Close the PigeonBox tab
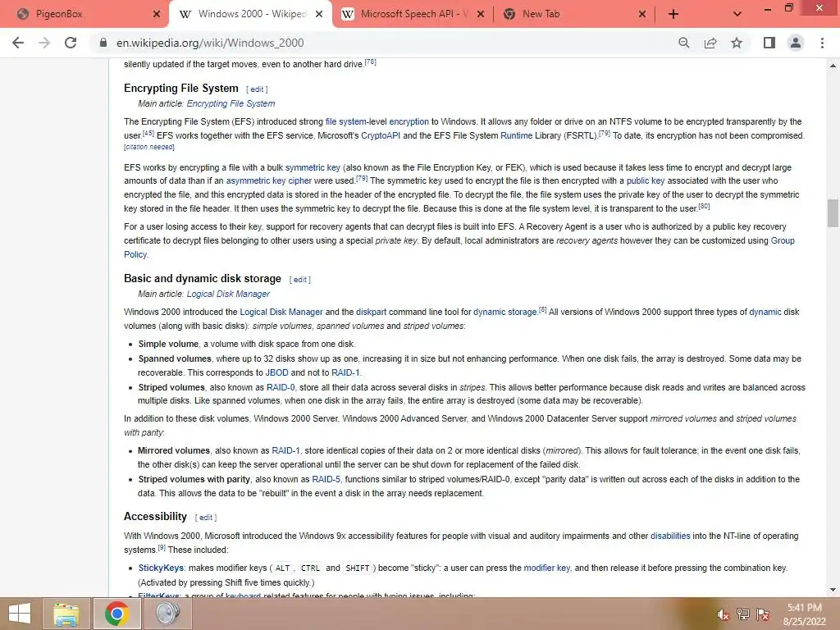The height and width of the screenshot is (630, 840). (157, 15)
